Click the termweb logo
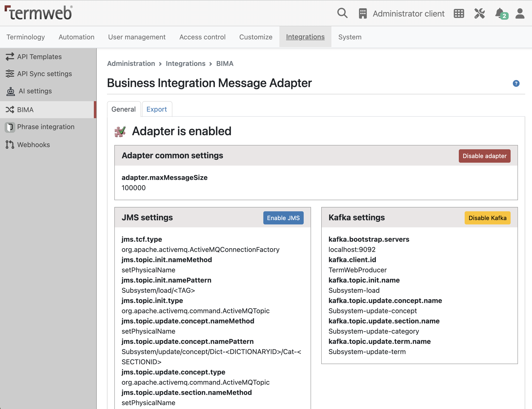The width and height of the screenshot is (532, 409). click(38, 13)
